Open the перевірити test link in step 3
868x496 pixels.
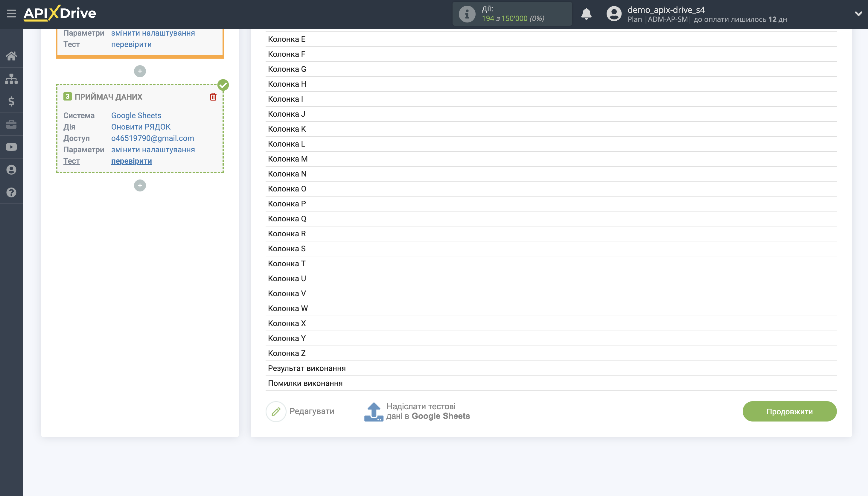(131, 161)
